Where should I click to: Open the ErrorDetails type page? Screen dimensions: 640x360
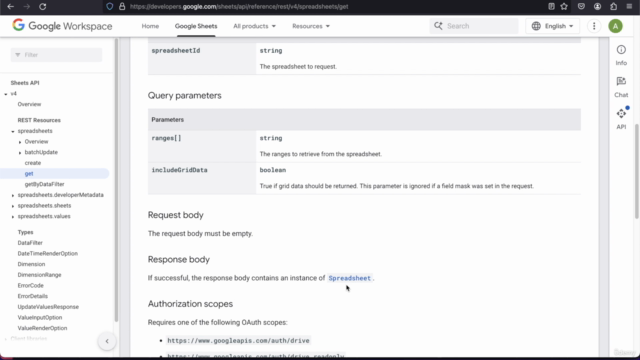[33, 296]
